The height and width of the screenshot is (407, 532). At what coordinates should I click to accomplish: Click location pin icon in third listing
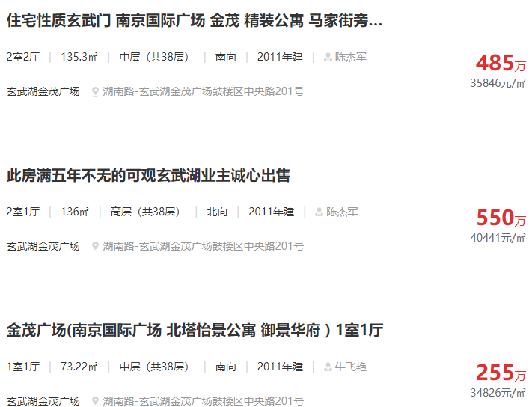tap(95, 402)
